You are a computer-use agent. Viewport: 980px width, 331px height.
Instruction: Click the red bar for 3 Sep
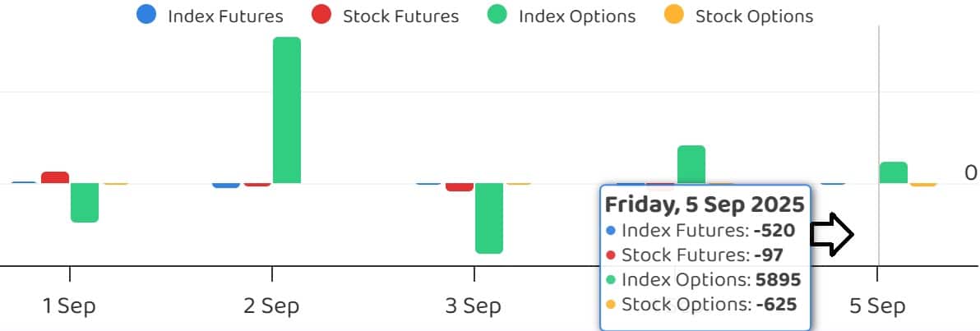(459, 187)
